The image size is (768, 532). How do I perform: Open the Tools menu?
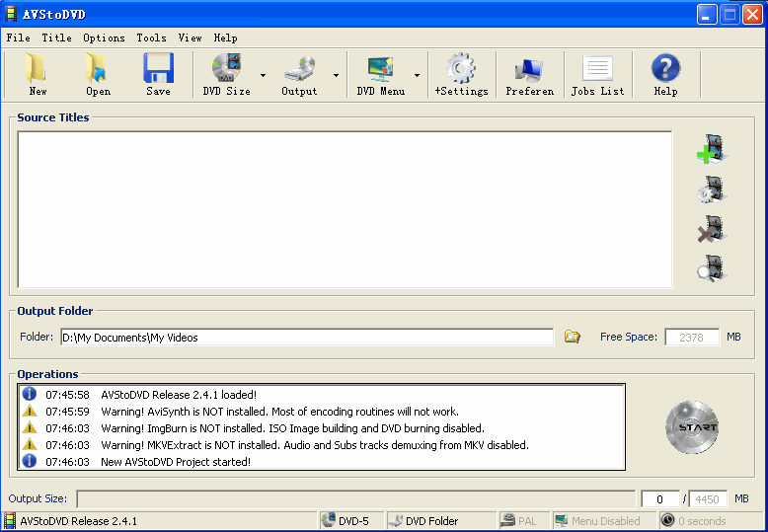151,38
